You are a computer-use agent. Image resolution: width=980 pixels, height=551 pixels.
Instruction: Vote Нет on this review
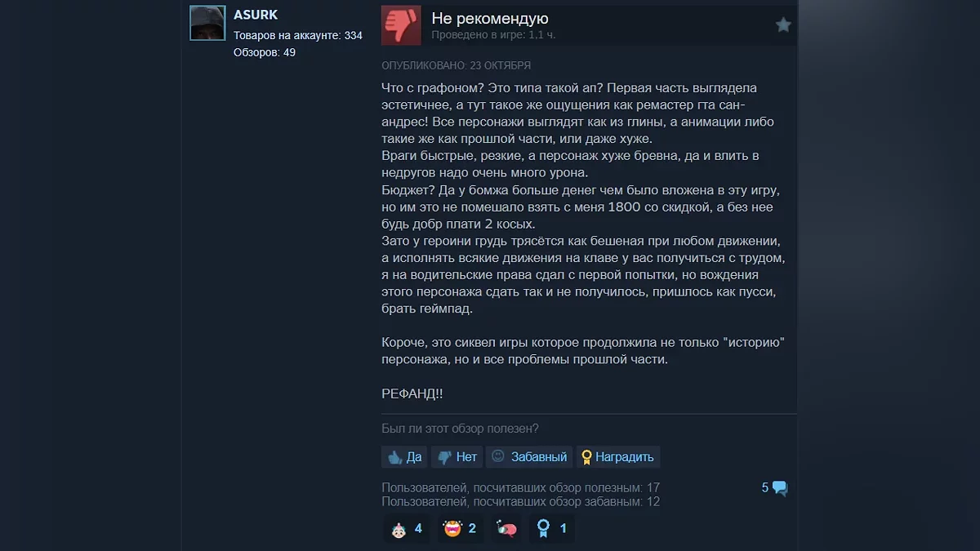pos(457,457)
